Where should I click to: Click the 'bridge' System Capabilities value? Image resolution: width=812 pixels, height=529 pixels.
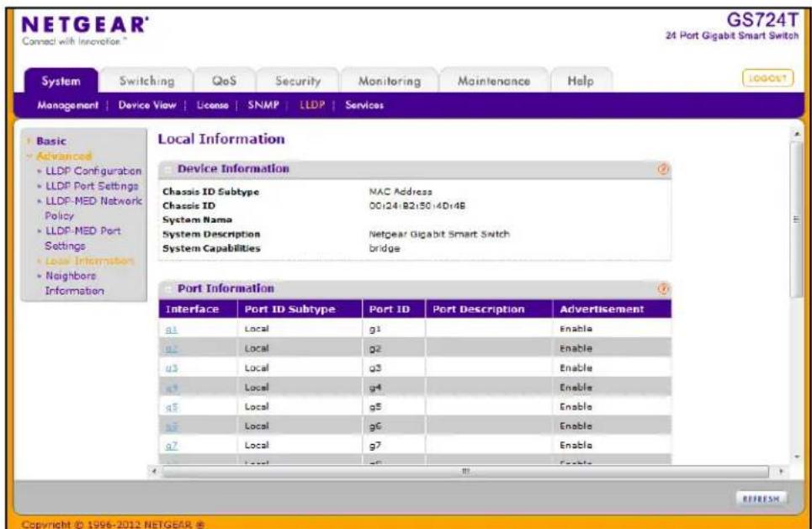(385, 248)
